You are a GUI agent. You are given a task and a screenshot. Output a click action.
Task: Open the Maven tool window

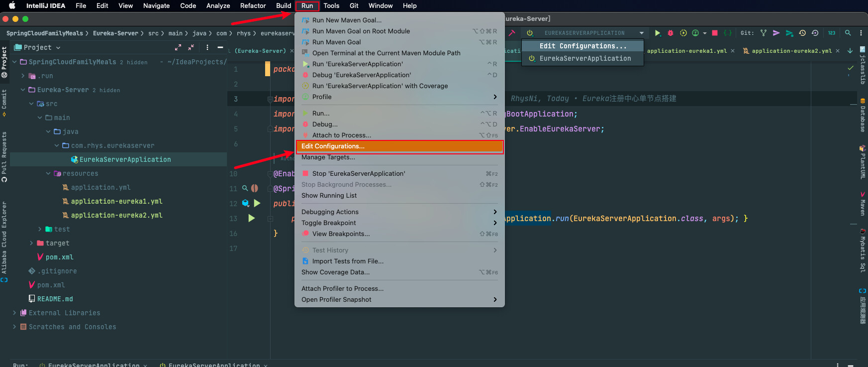click(x=863, y=204)
